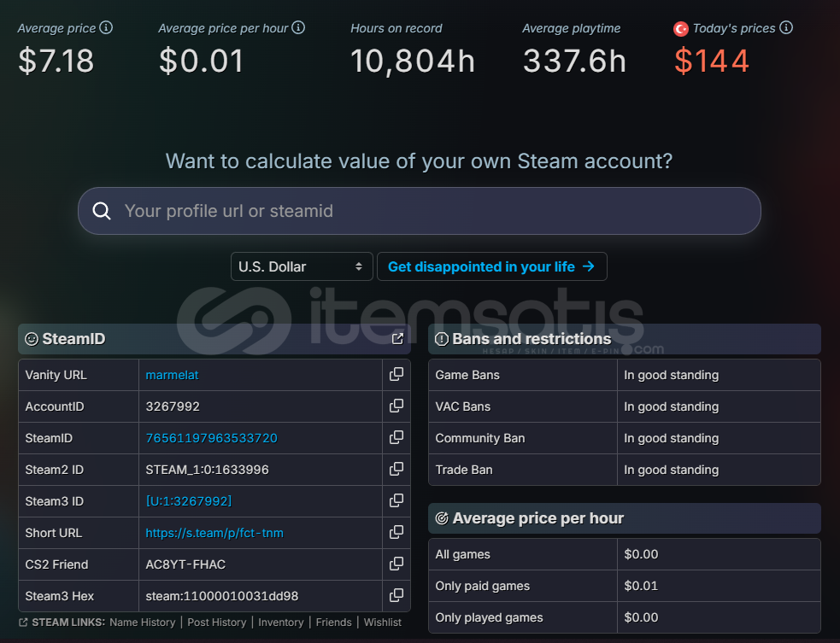Click the VAC Bans row status

click(672, 406)
